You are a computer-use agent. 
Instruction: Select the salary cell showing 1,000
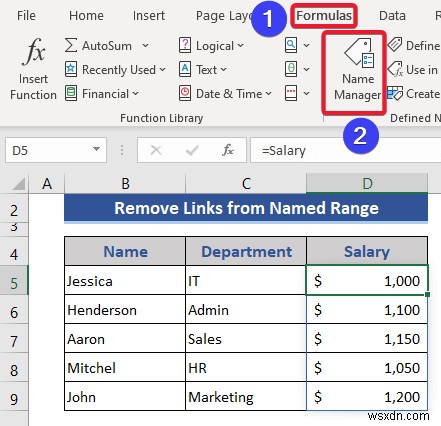click(367, 280)
